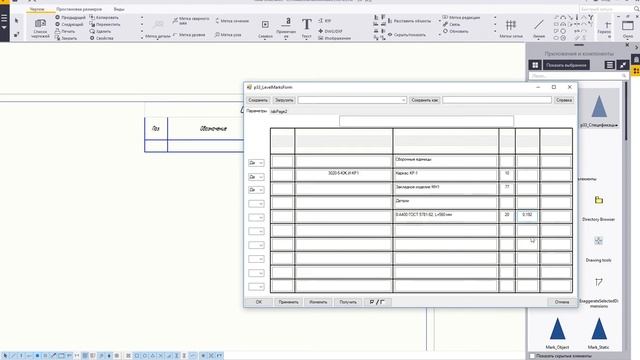640x360 pixels.
Task: Switch to the Виды ribbon tab
Action: (x=119, y=9)
